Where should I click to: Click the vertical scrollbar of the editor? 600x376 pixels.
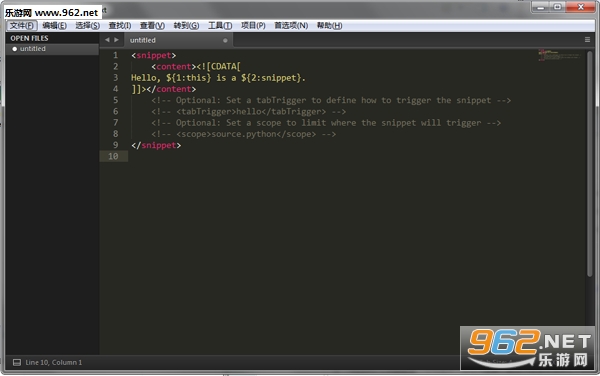click(590, 163)
